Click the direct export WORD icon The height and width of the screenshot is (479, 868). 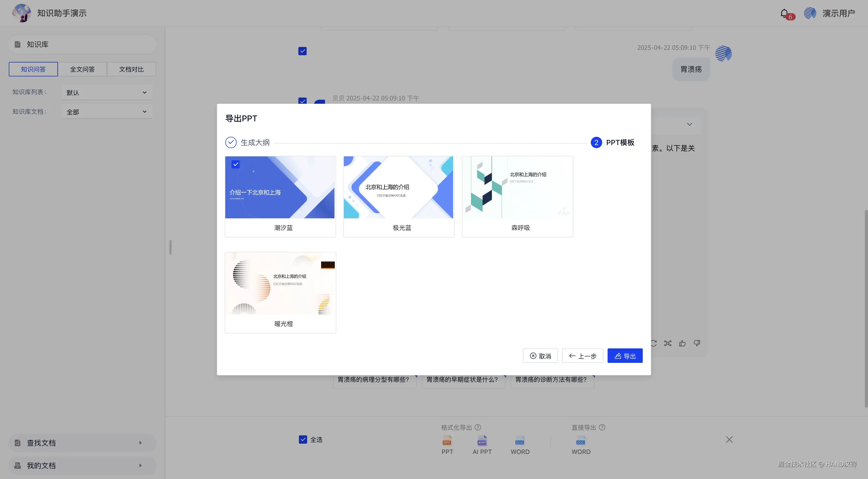coord(580,441)
